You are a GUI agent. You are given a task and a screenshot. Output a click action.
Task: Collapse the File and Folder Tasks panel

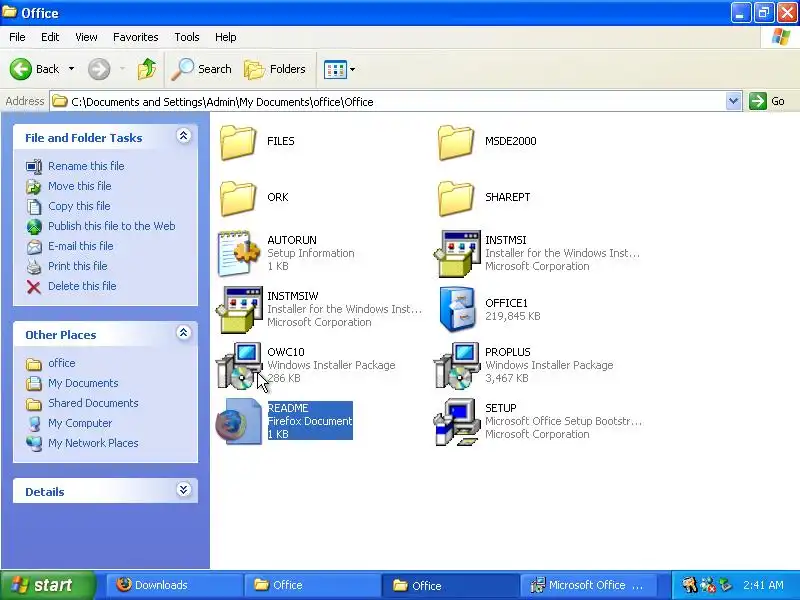[x=184, y=136]
